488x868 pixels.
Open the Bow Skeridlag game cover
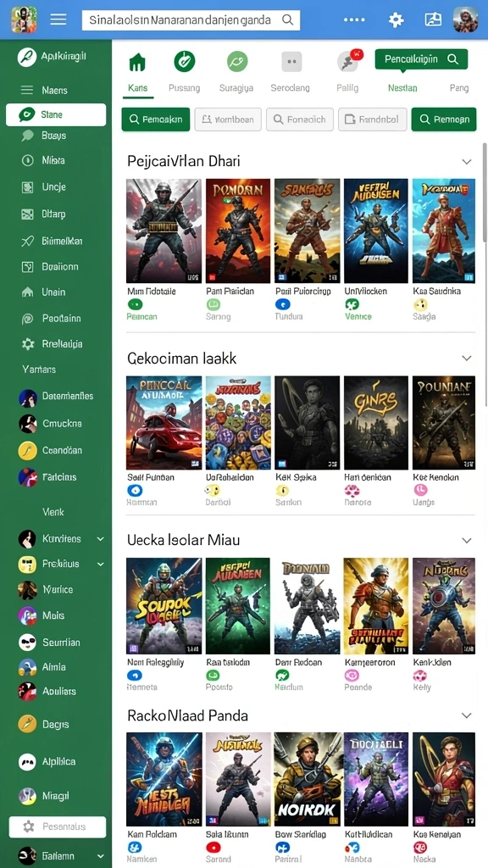click(307, 780)
